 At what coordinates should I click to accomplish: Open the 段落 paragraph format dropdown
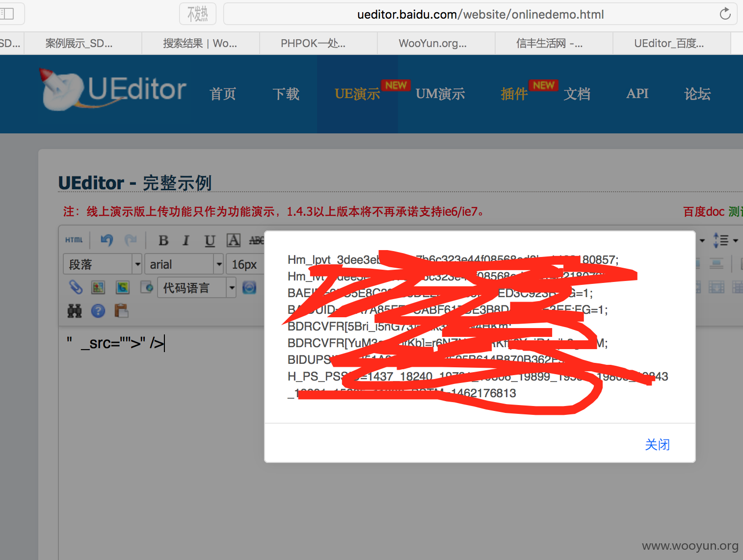click(x=103, y=264)
